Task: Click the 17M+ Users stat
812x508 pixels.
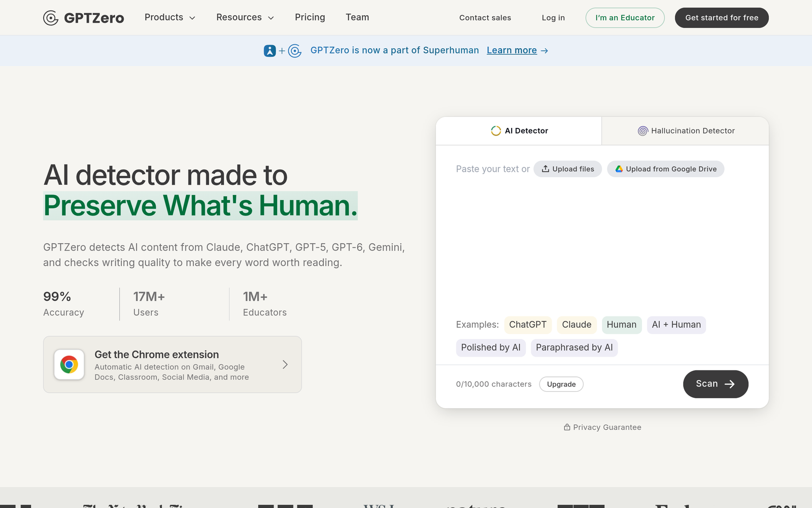Action: [149, 304]
